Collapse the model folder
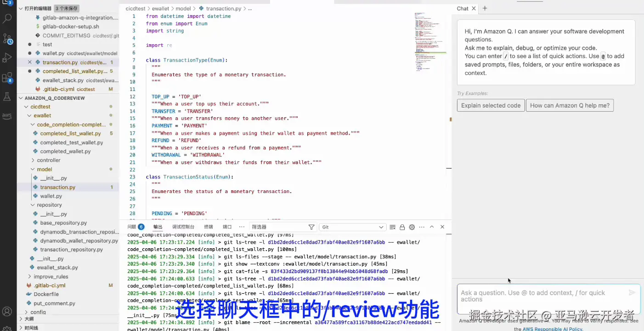The width and height of the screenshot is (644, 331). click(x=33, y=169)
